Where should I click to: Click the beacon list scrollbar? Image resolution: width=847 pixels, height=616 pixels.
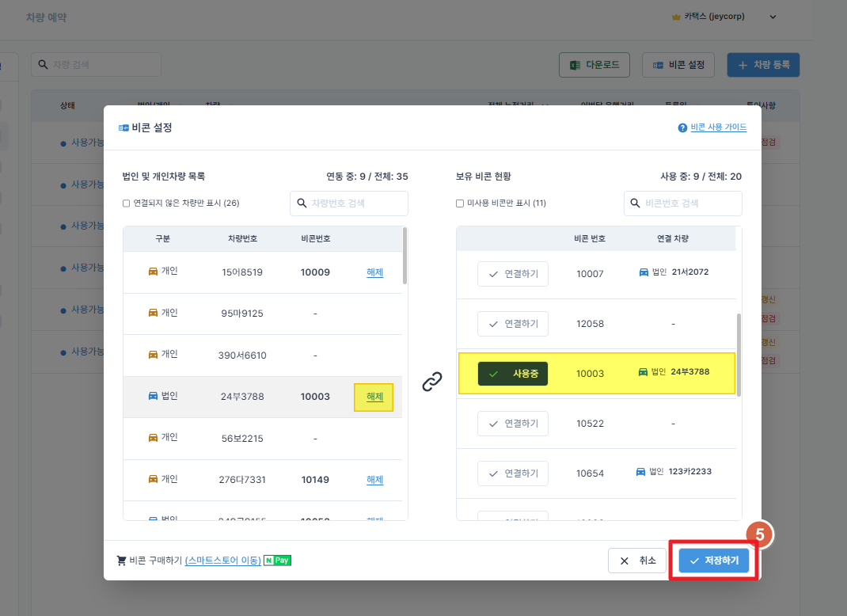click(739, 355)
